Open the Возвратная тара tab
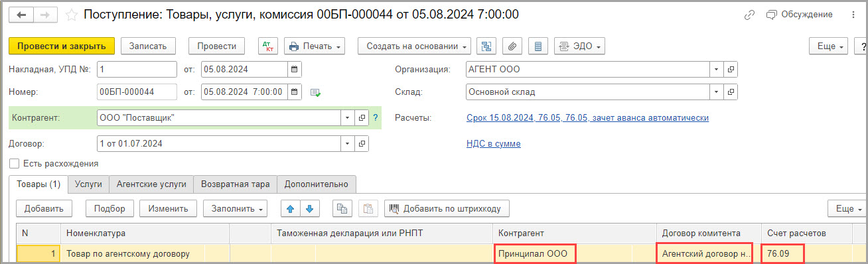This screenshot has height=264, width=868. [236, 184]
